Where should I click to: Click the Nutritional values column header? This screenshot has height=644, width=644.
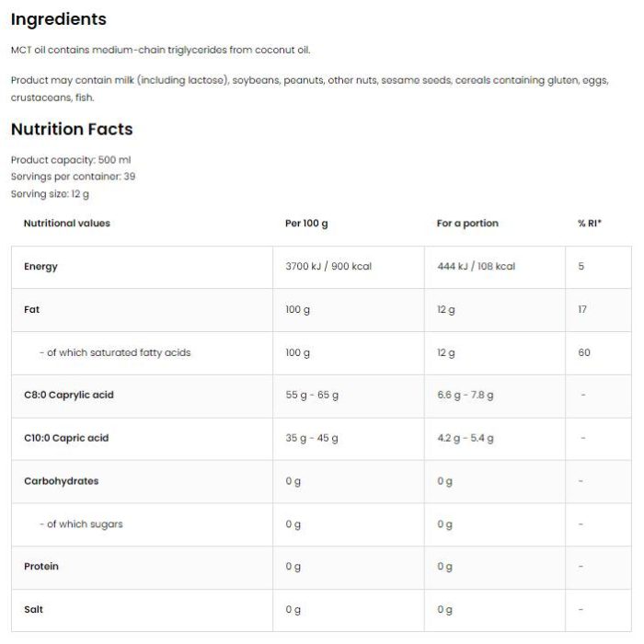67,224
